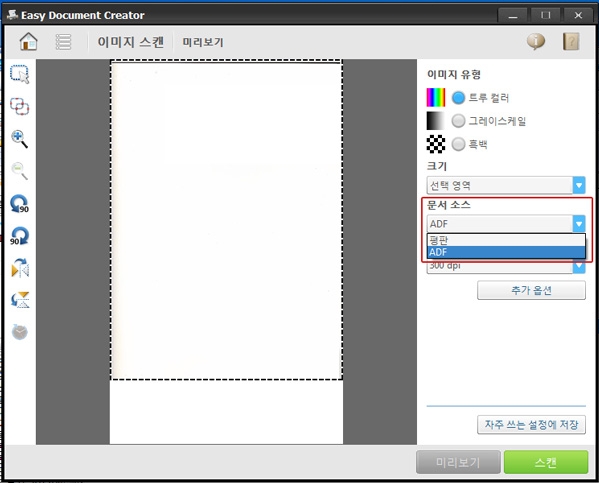Flip the image vertically
The image size is (599, 484).
click(x=20, y=300)
